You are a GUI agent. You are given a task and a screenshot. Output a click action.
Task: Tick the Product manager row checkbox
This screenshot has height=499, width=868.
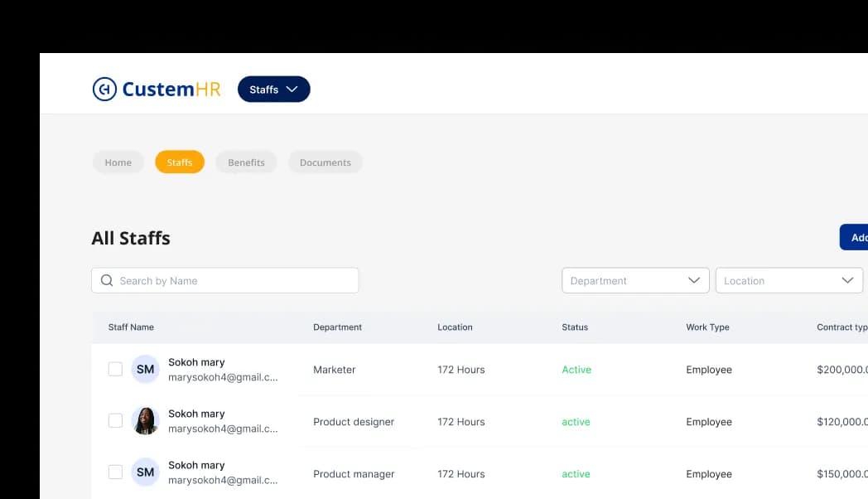tap(115, 472)
